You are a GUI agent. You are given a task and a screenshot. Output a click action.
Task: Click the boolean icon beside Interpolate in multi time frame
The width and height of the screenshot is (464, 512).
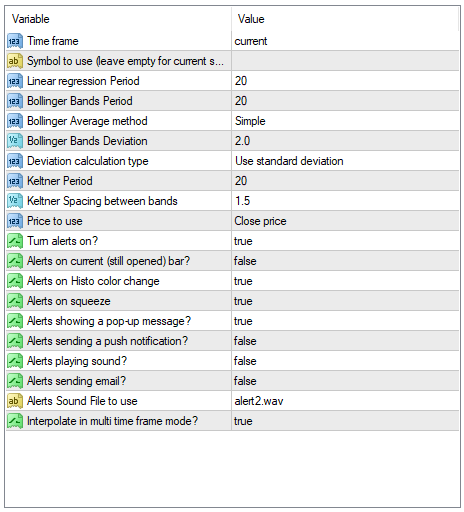[x=15, y=421]
